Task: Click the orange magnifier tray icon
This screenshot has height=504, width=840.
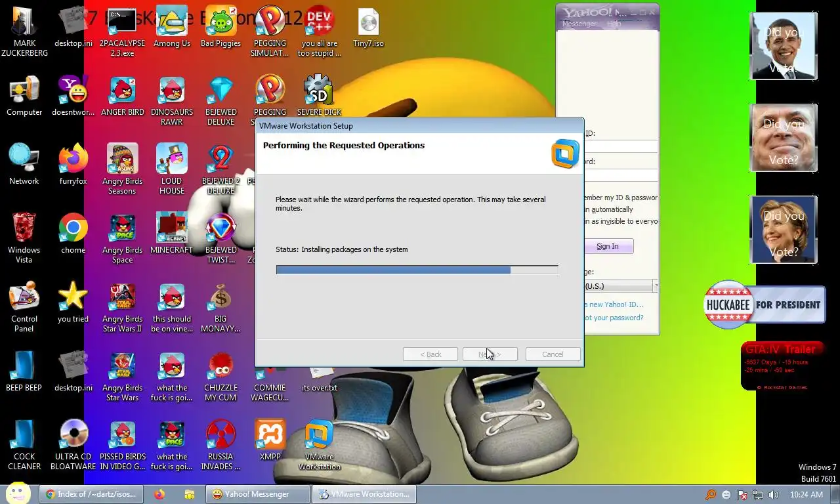Action: point(711,495)
